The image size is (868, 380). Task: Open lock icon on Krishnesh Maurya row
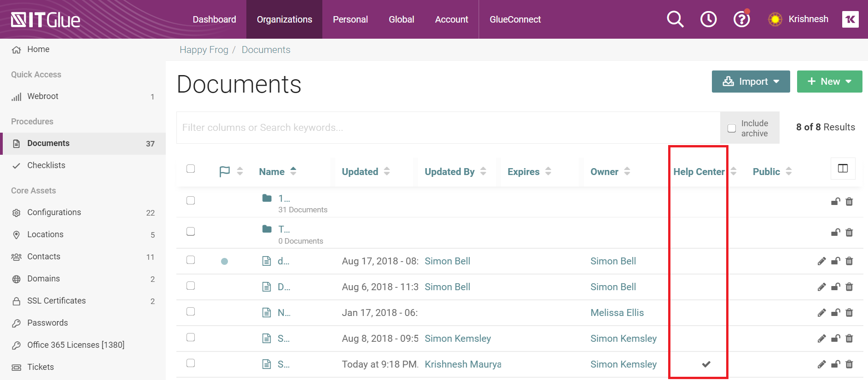pyautogui.click(x=835, y=364)
